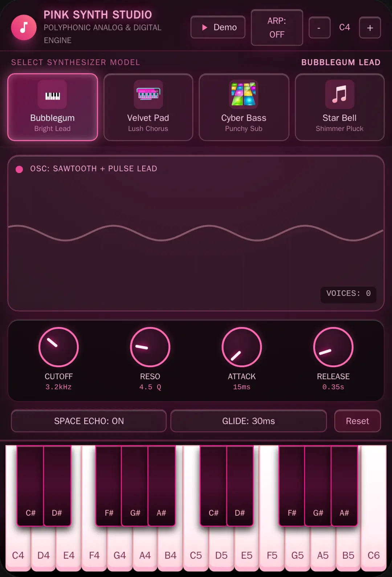Viewport: 392px width, 577px height.
Task: Adjust the RELEASE knob
Action: coord(333,347)
